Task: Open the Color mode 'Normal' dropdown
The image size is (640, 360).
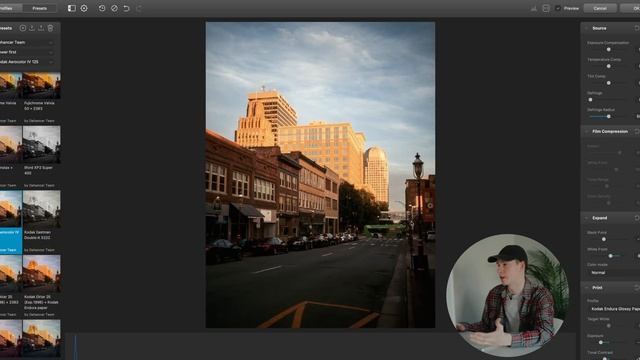Action: click(613, 273)
